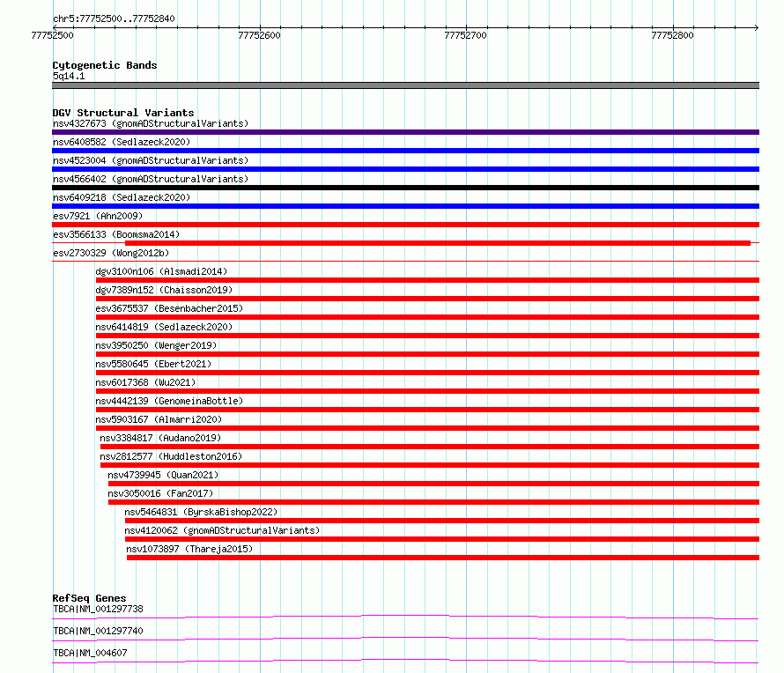Viewport: 784px width, 673px height.
Task: Click the black bar under nsv4566402
Action: pos(405,188)
